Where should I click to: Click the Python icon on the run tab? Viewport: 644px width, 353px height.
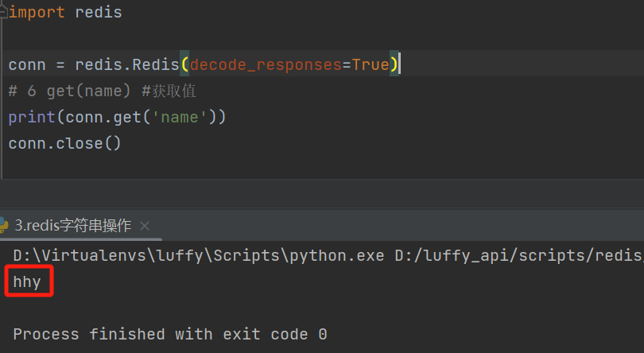[7, 226]
